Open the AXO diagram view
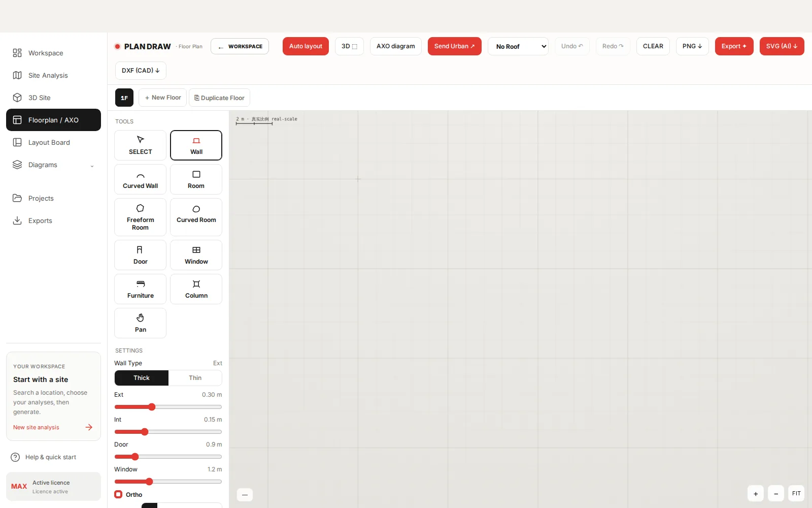Screen dimensions: 812x508 (x=395, y=46)
